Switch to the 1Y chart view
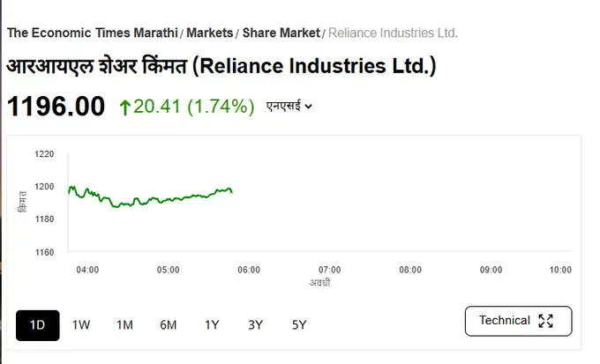 (x=212, y=324)
